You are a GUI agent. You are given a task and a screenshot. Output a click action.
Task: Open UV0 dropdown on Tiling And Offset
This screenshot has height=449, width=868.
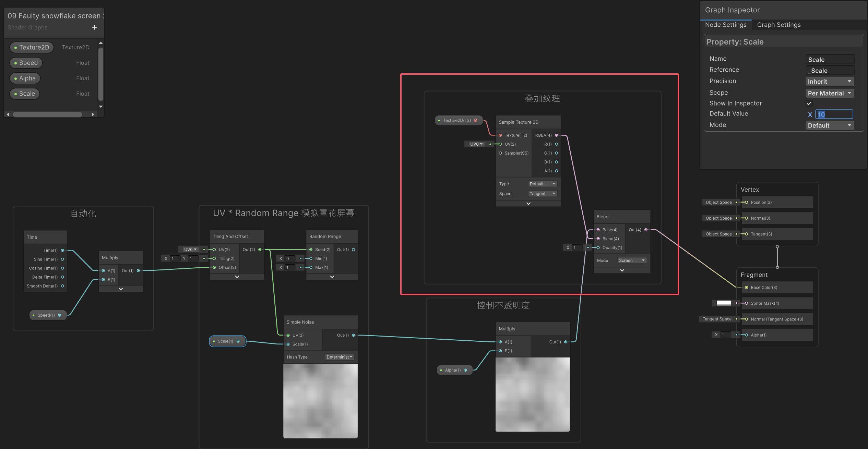point(190,250)
